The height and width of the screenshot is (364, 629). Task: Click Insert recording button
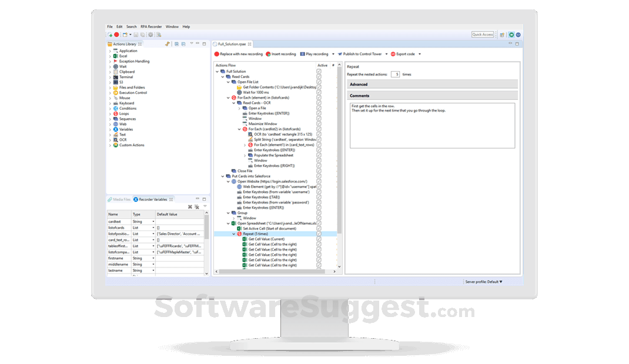(x=281, y=54)
